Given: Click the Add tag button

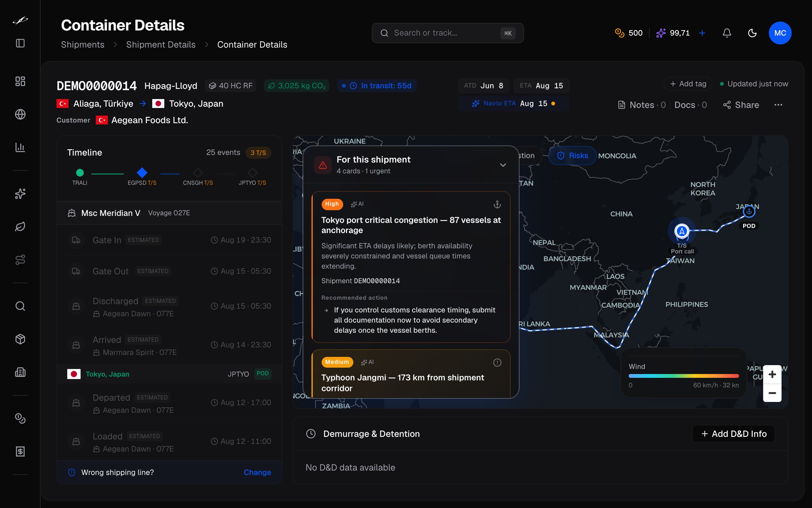Looking at the screenshot, I should tap(688, 84).
